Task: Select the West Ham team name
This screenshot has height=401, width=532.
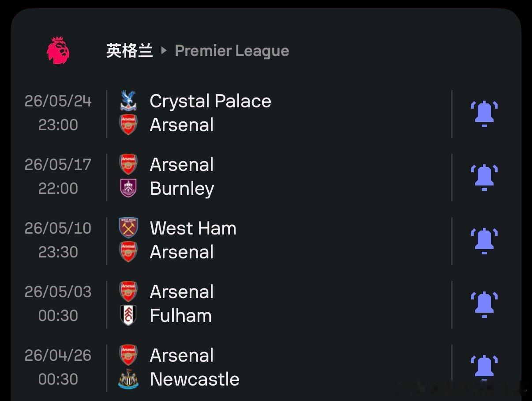Action: (193, 228)
